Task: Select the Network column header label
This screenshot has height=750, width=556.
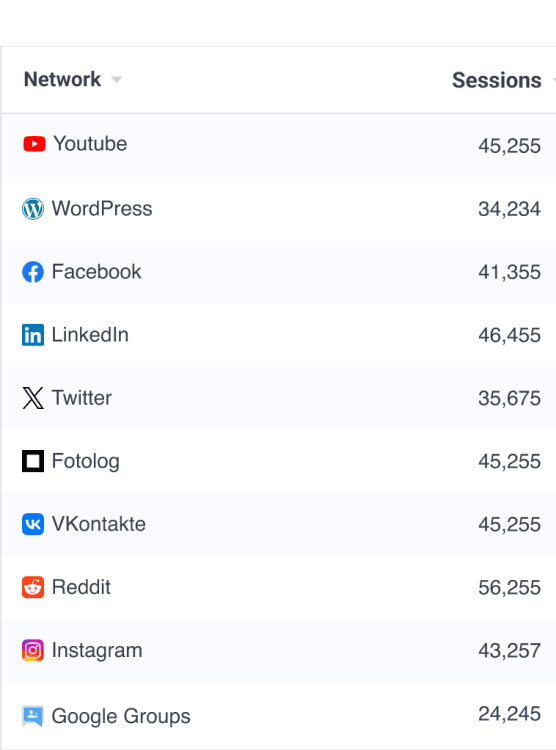Action: [x=63, y=79]
